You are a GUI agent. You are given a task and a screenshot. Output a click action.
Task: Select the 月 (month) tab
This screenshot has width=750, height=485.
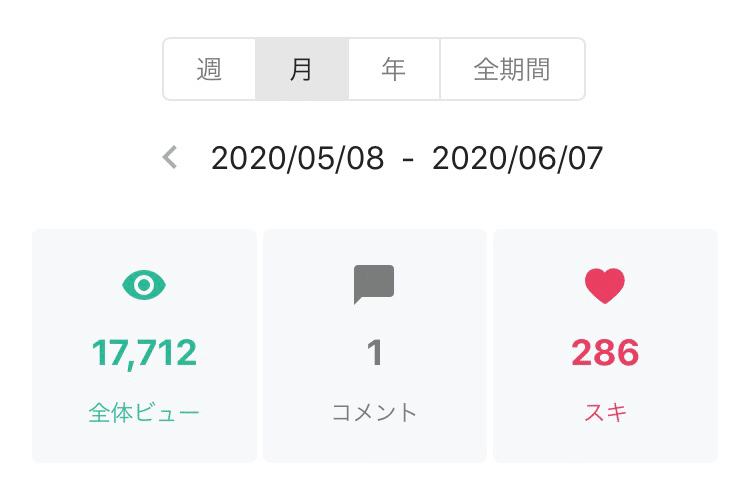pyautogui.click(x=301, y=70)
